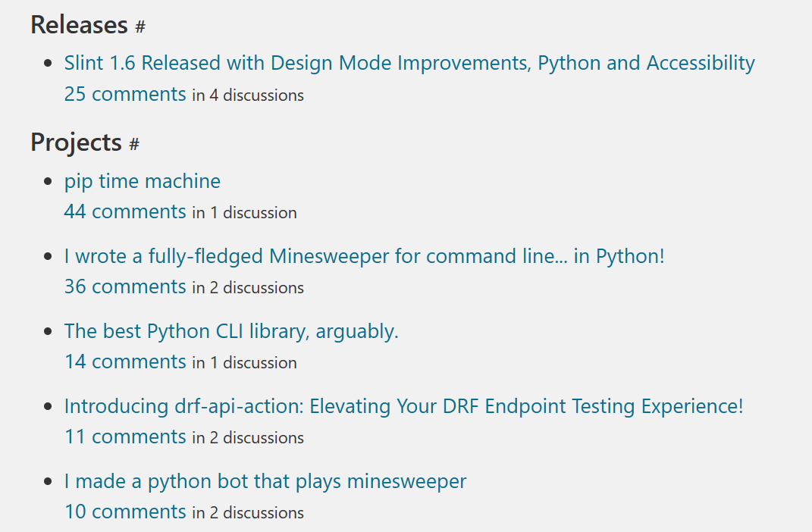The image size is (812, 532).
Task: Click the 'in 4 discussions' text
Action: click(x=248, y=96)
